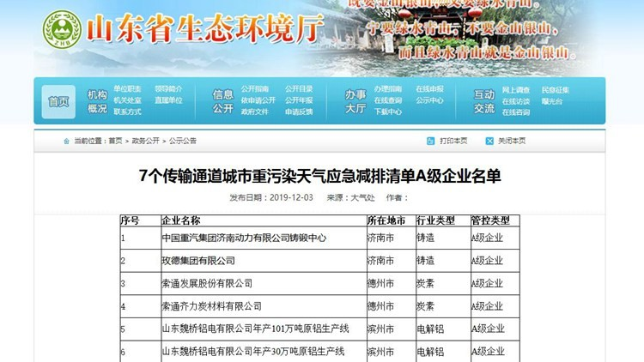The height and width of the screenshot is (362, 644).
Task: Click the source text 来源：大气处
Action: [350, 197]
